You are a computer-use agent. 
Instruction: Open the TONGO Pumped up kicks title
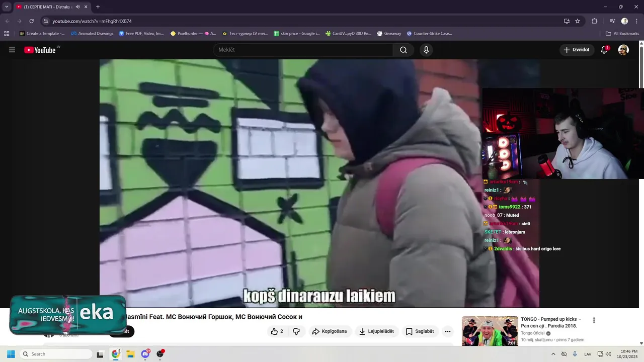(x=551, y=322)
